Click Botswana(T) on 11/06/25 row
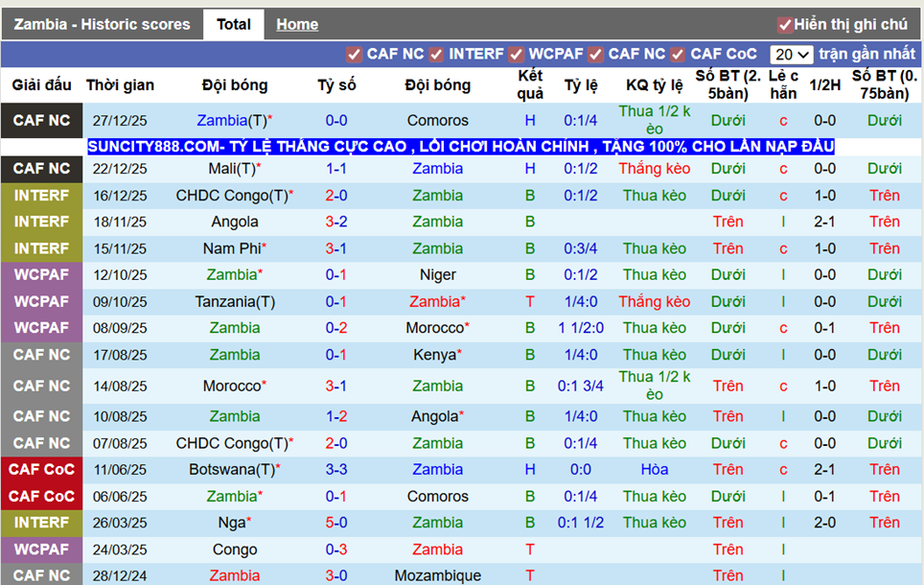The height and width of the screenshot is (585, 924). point(235,469)
